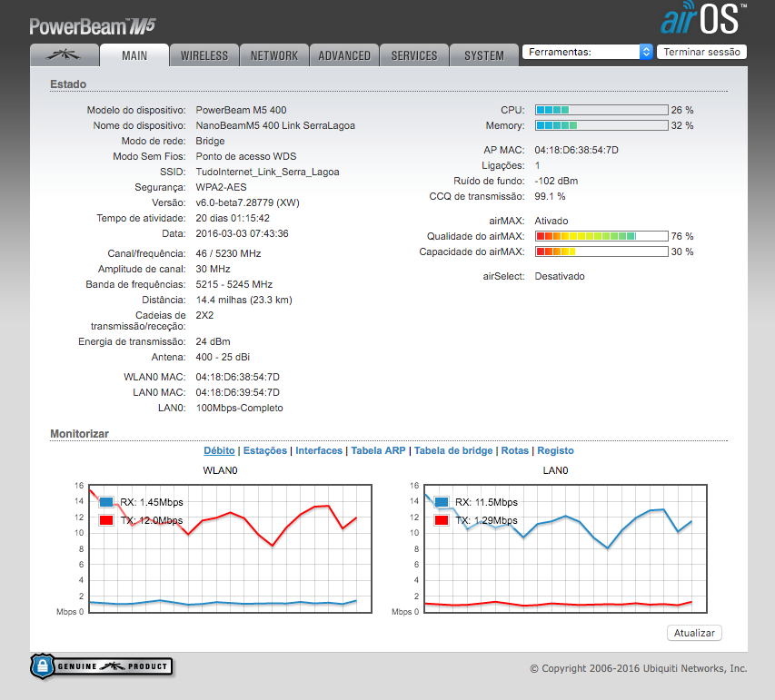Go to the ADVANCED tab
The image size is (775, 700).
(344, 55)
